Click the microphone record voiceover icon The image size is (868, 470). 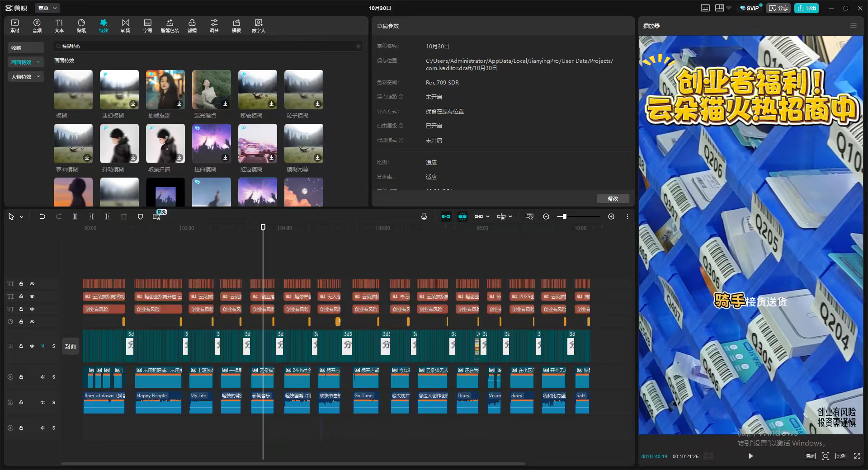click(424, 216)
